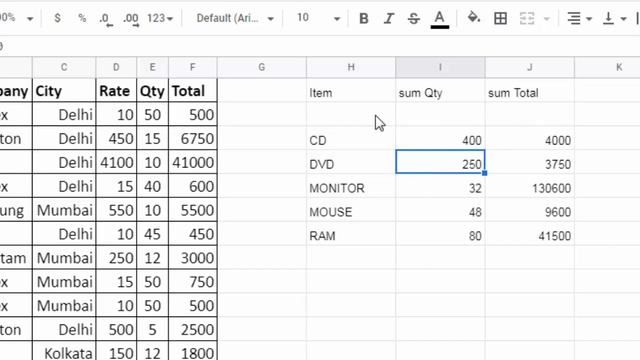The image size is (640, 360).
Task: Format selection as percent
Action: (x=82, y=18)
